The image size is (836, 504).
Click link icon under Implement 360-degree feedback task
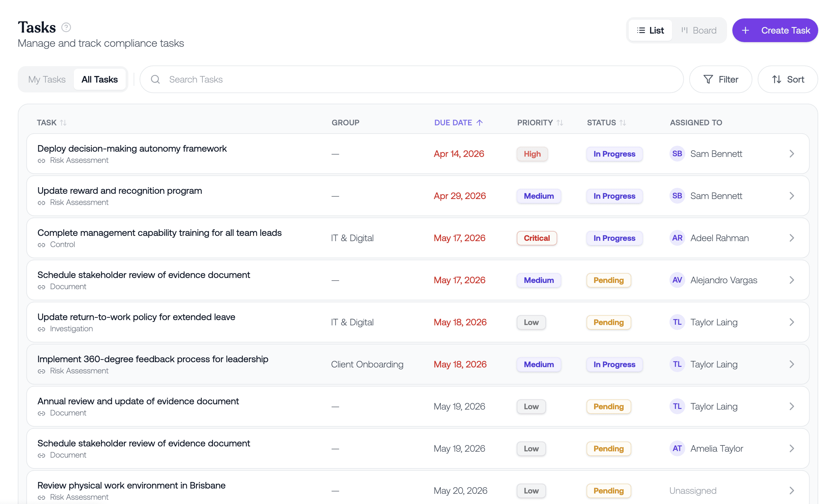click(x=41, y=371)
